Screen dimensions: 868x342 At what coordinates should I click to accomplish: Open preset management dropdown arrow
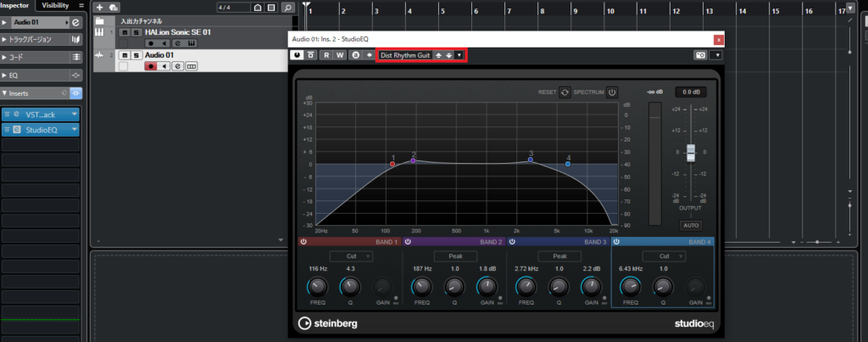pos(459,55)
